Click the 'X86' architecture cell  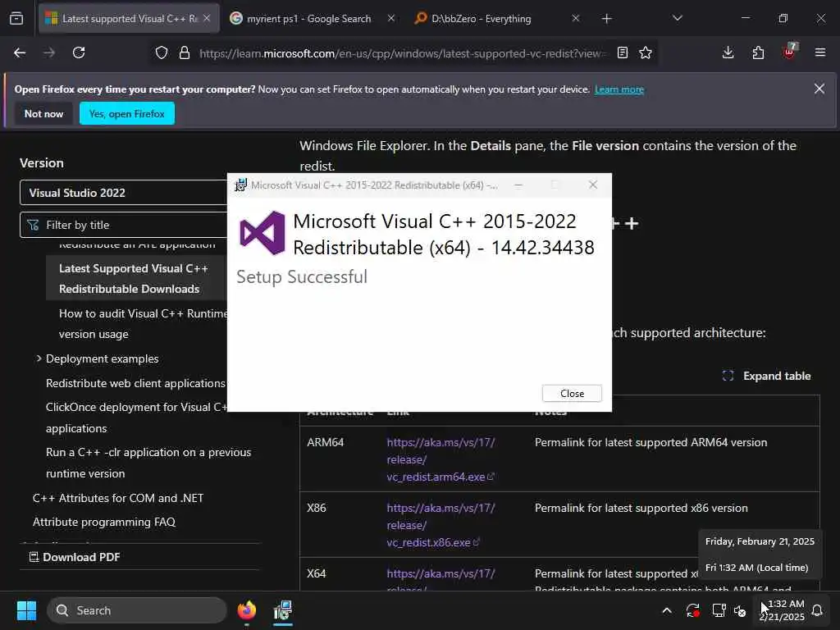(316, 508)
